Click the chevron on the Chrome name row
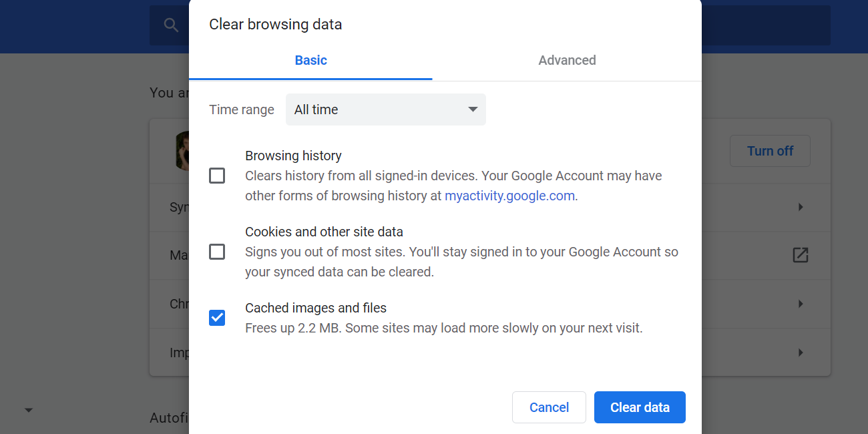The image size is (868, 434). (800, 304)
